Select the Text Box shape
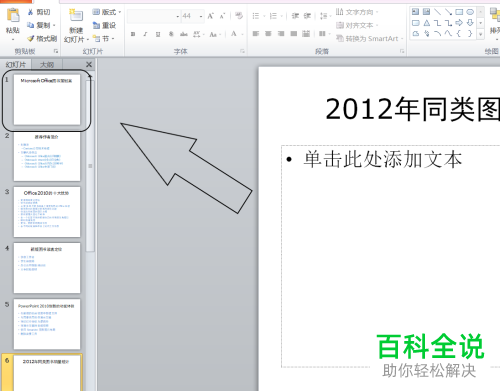The width and height of the screenshot is (500, 391). (415, 12)
